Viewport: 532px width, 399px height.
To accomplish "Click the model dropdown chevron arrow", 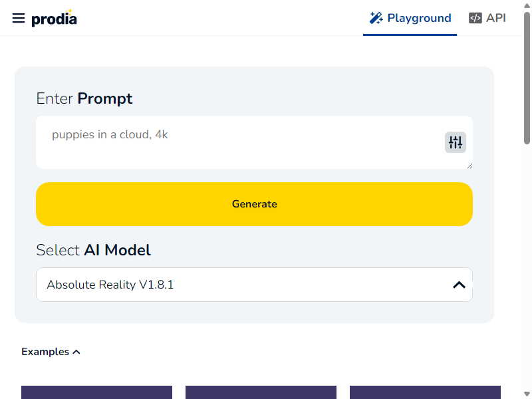I will coord(459,285).
